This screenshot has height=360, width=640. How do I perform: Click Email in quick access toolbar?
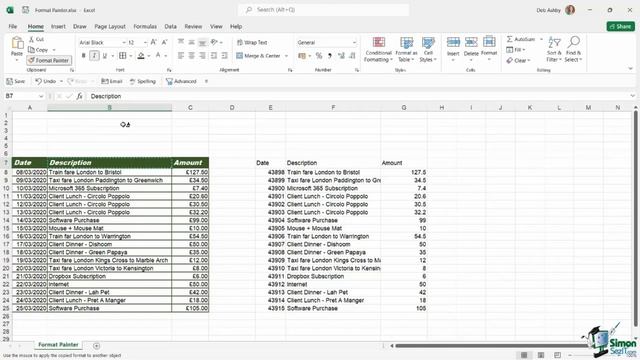[x=112, y=81]
